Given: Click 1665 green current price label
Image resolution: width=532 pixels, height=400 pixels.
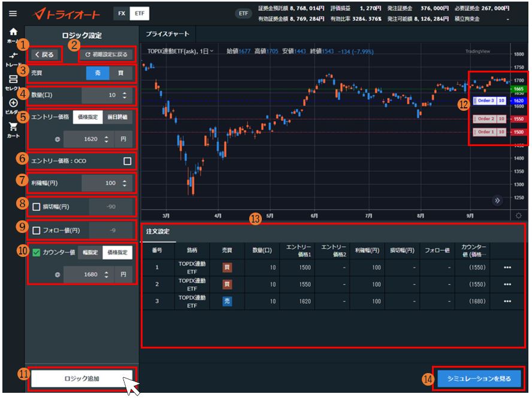Looking at the screenshot, I should click(x=518, y=89).
